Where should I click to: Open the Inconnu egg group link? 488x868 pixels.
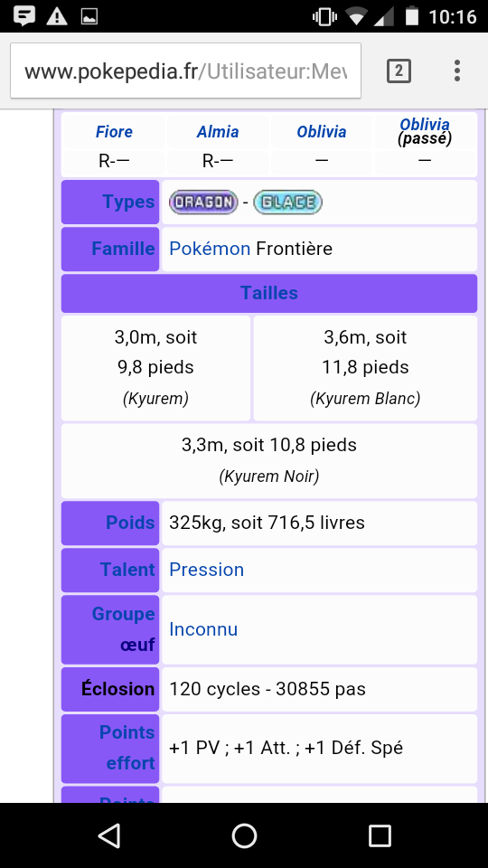203,629
